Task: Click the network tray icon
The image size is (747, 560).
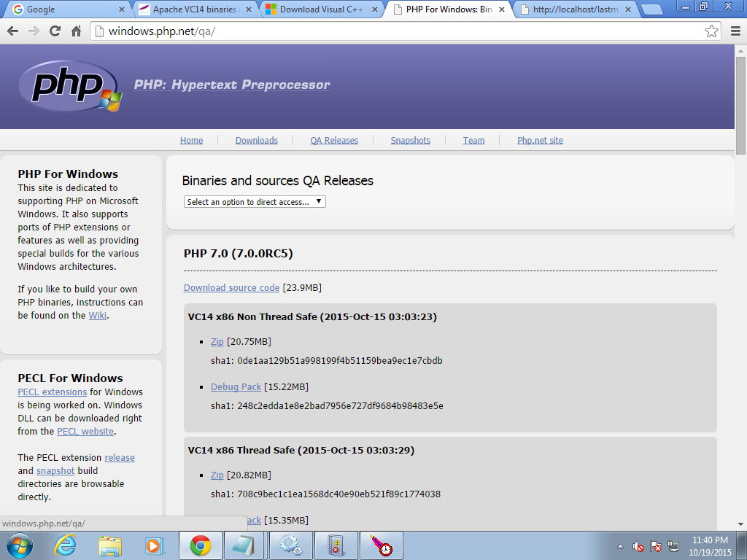Action: coord(673,546)
